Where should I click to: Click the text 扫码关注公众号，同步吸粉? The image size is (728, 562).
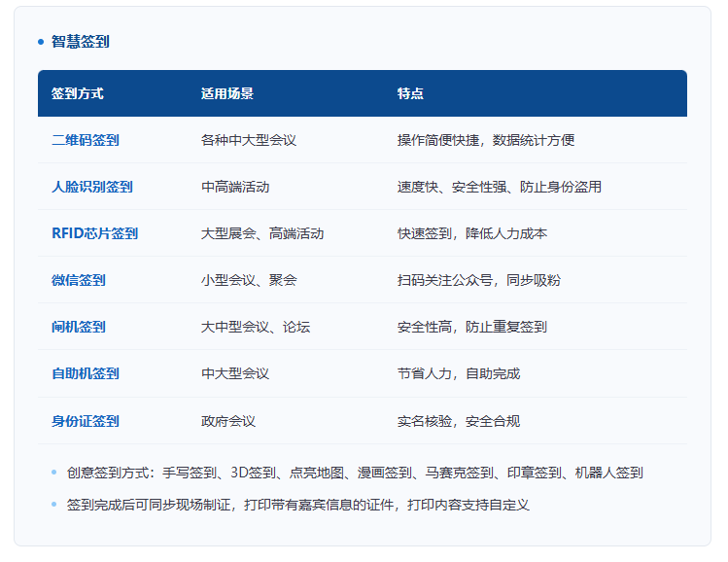pos(479,281)
